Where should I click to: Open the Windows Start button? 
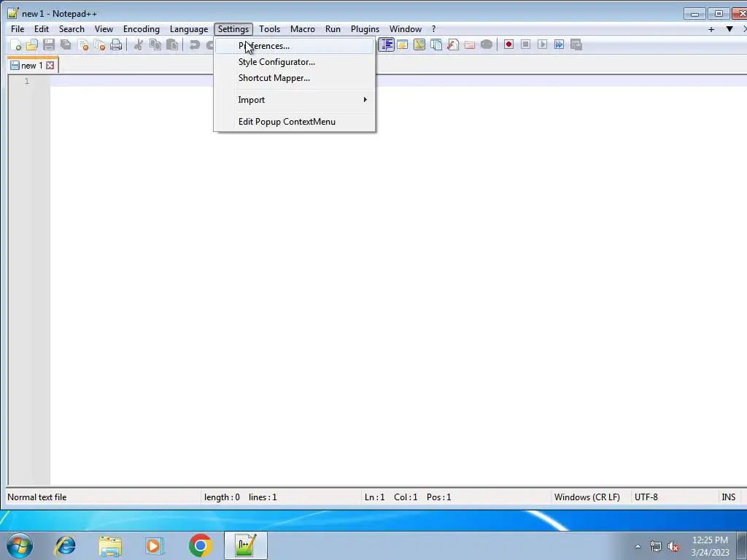click(x=20, y=545)
